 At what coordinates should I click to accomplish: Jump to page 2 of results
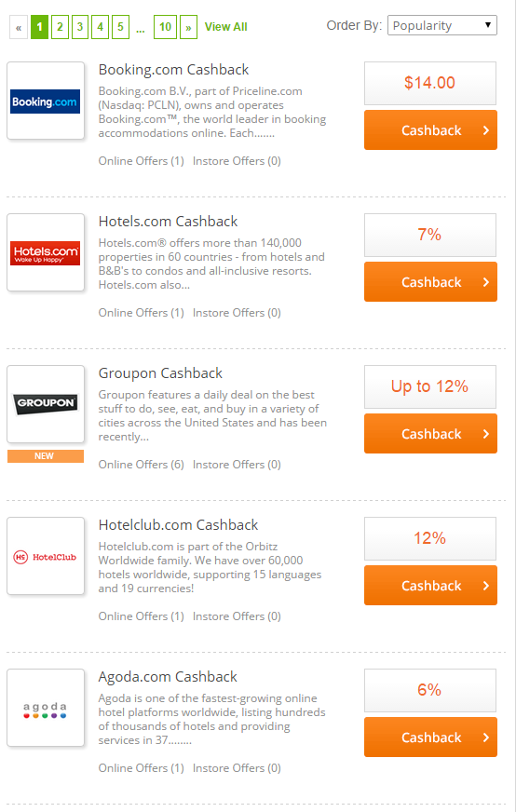click(61, 27)
